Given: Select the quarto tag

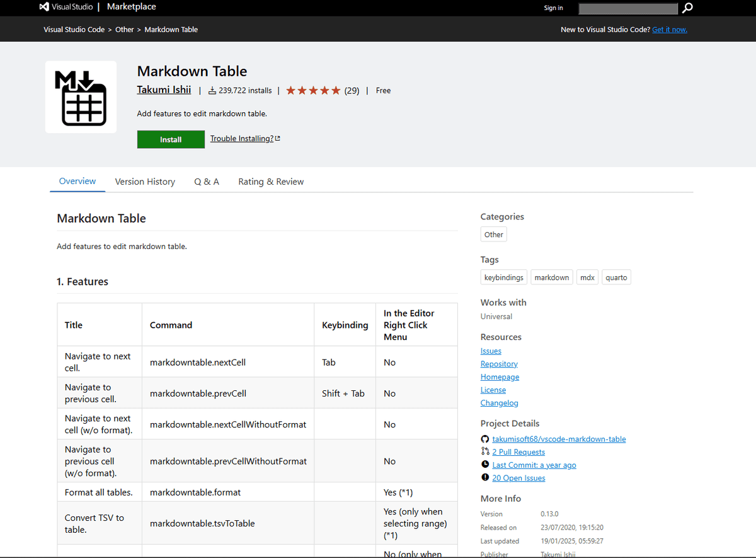Looking at the screenshot, I should click(x=616, y=277).
